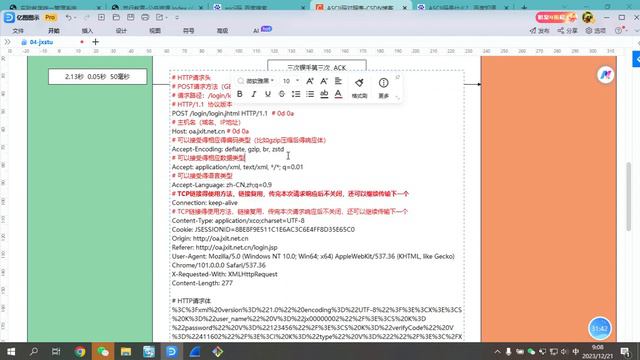
Task: Select the ACK shape at top
Action: click(x=317, y=65)
